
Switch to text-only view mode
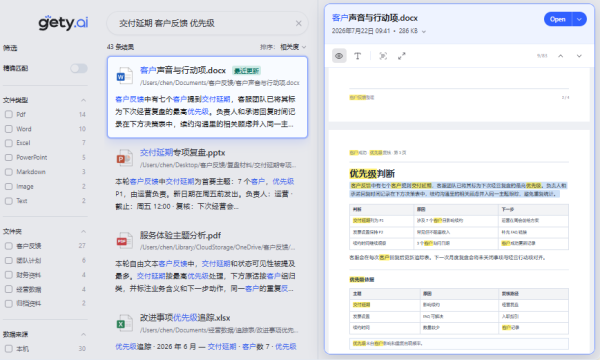357,56
